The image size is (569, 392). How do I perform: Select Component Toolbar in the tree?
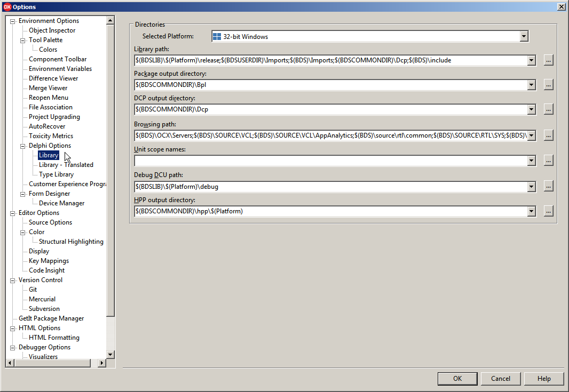58,59
